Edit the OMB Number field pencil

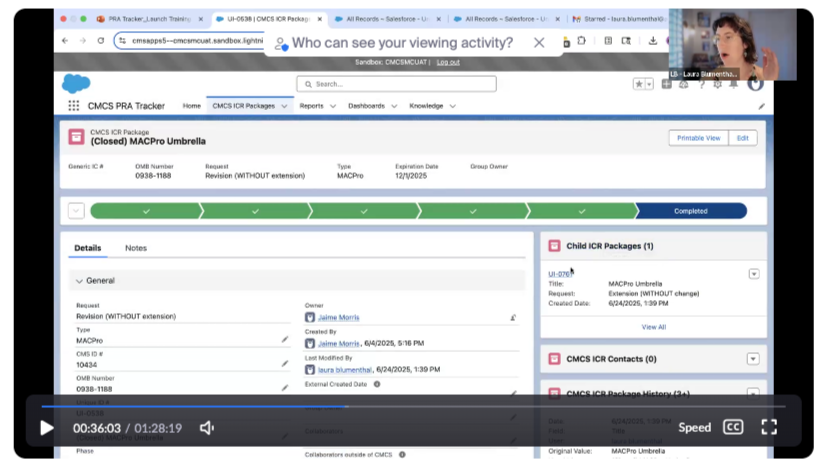pos(285,388)
